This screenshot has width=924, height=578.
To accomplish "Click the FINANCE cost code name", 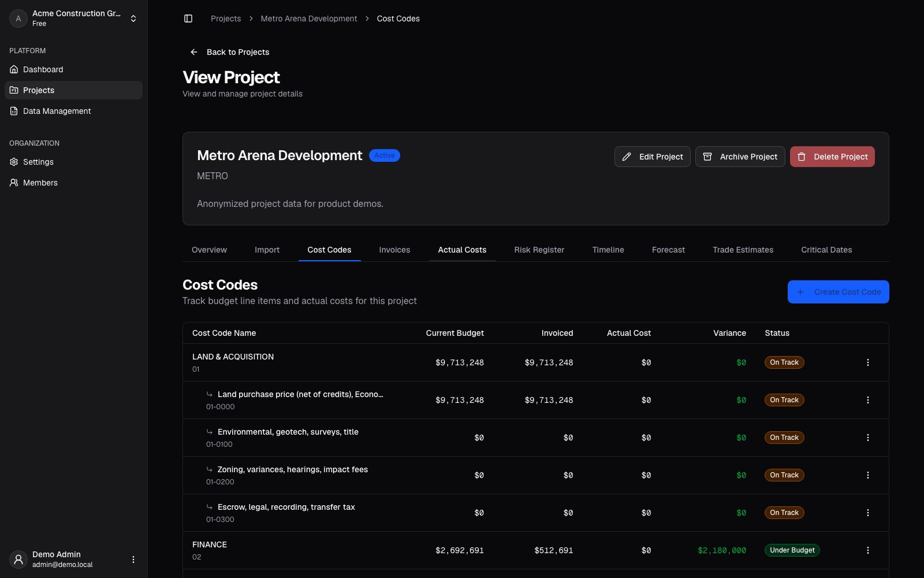I will pos(209,544).
